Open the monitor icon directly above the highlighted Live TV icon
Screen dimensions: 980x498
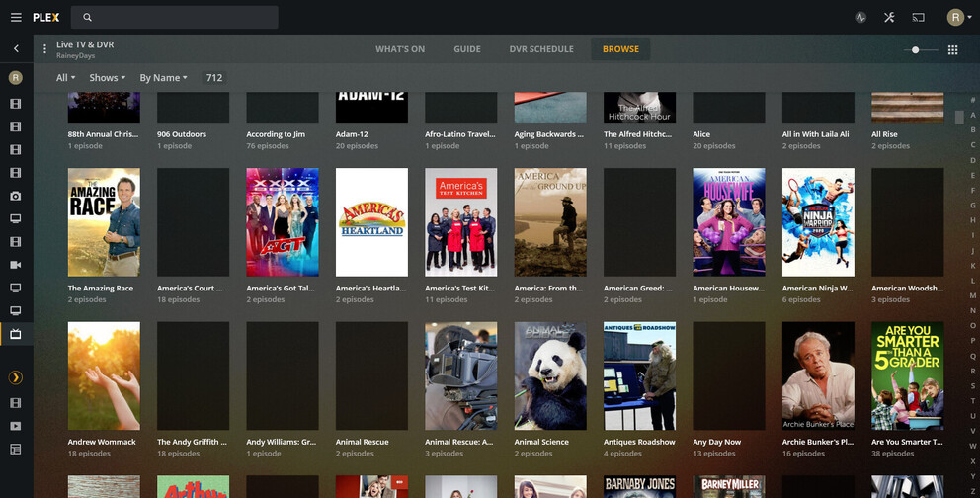pyautogui.click(x=16, y=311)
